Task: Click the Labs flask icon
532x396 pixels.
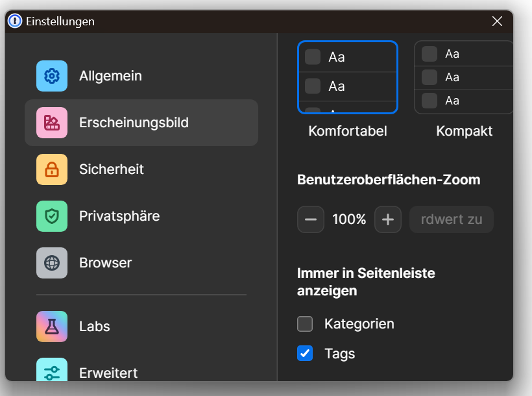Action: coord(52,327)
